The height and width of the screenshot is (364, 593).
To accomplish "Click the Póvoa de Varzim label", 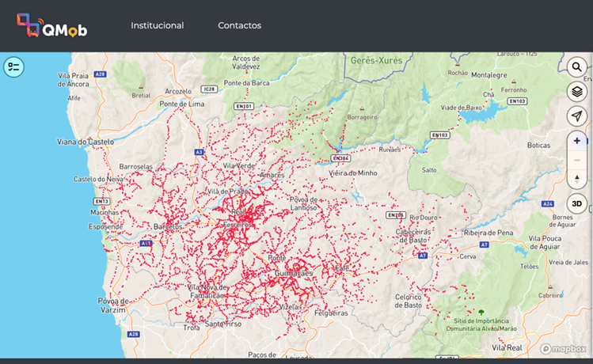I will (x=113, y=305).
